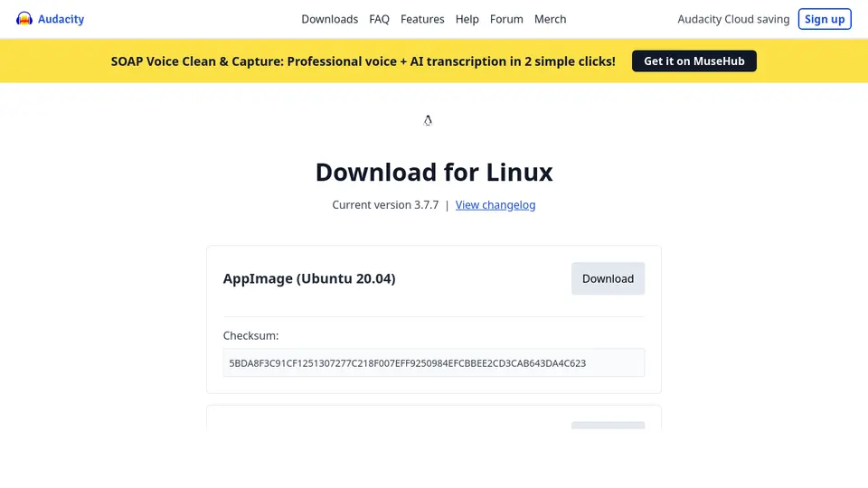Open the Merch nav link
868x488 pixels.
point(551,19)
